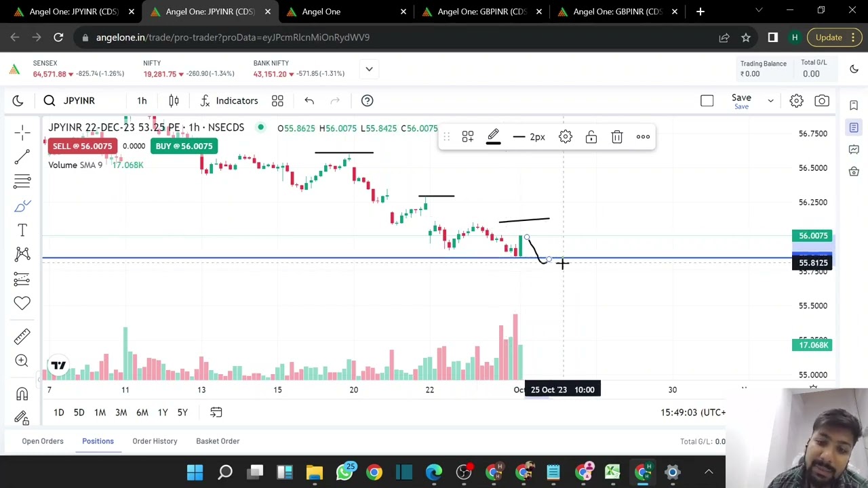Open chart settings gear in top toolbar
The image size is (868, 488).
click(x=796, y=100)
